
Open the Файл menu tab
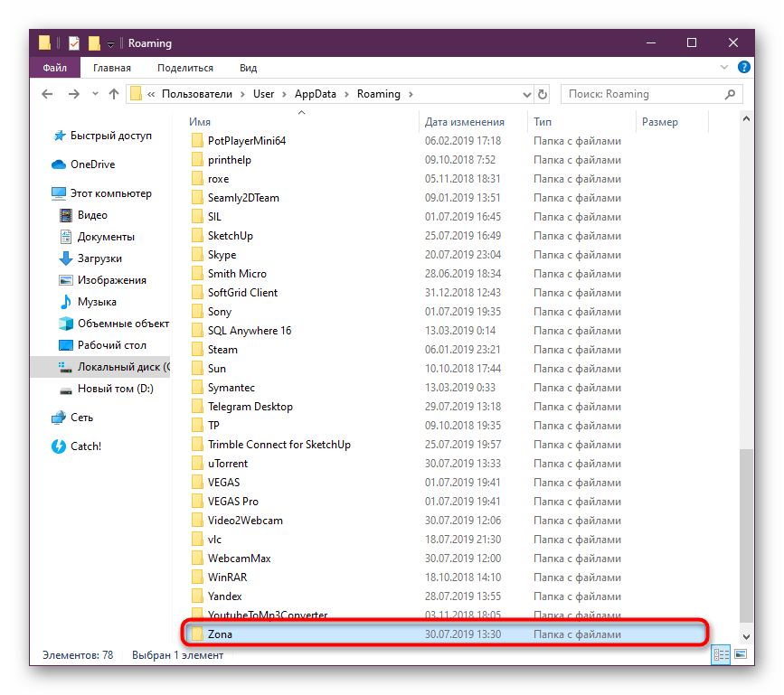[x=54, y=68]
